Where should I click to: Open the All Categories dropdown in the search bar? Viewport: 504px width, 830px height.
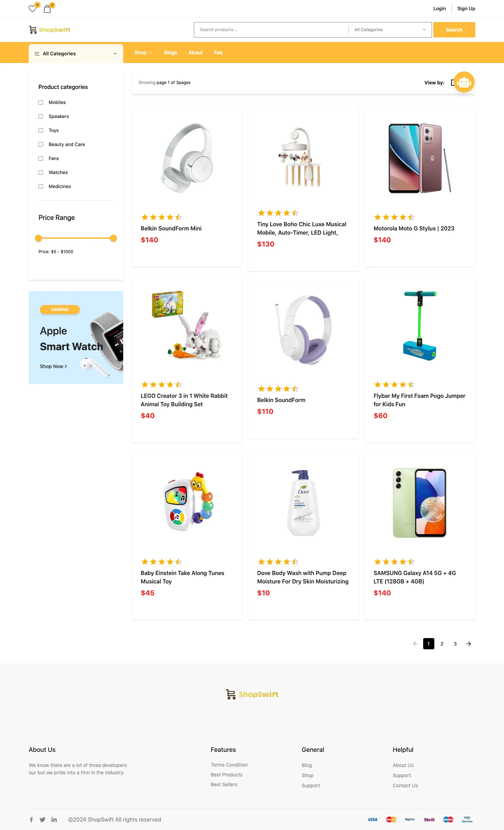[389, 29]
